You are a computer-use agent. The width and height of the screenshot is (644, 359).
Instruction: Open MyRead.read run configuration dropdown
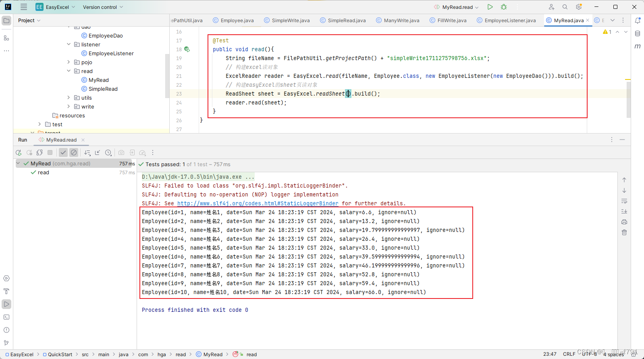pyautogui.click(x=456, y=7)
